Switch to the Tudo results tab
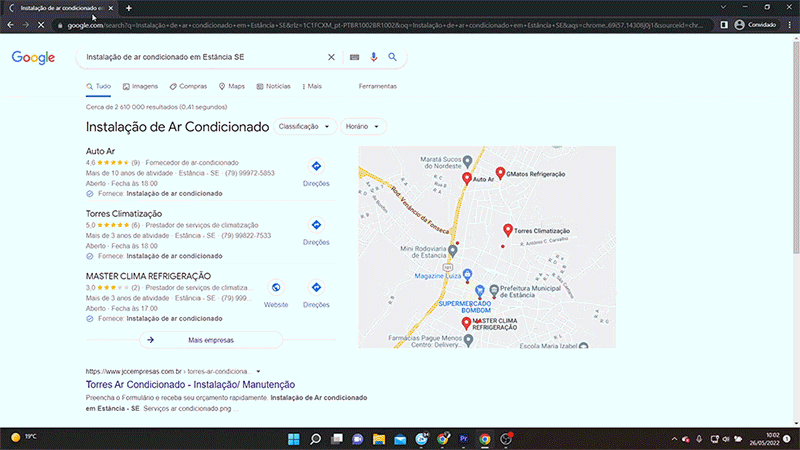This screenshot has height=450, width=800. pyautogui.click(x=98, y=86)
